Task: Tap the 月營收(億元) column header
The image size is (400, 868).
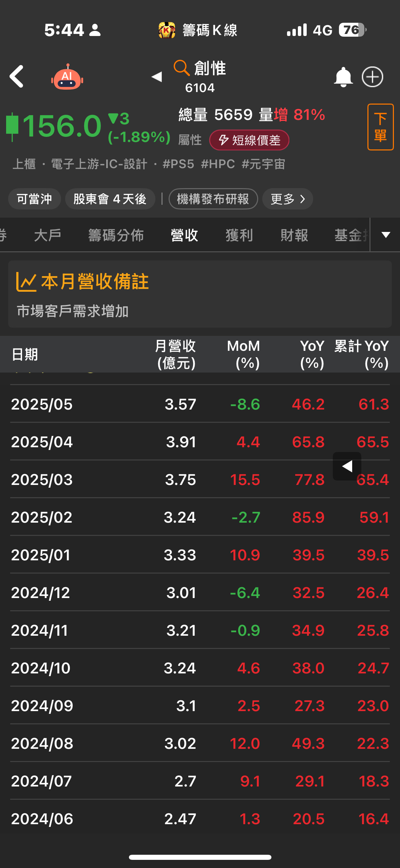Action: (175, 355)
